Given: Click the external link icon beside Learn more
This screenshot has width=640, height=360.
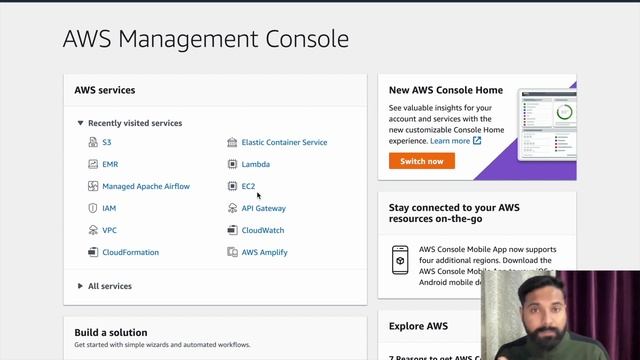Looking at the screenshot, I should [x=477, y=141].
